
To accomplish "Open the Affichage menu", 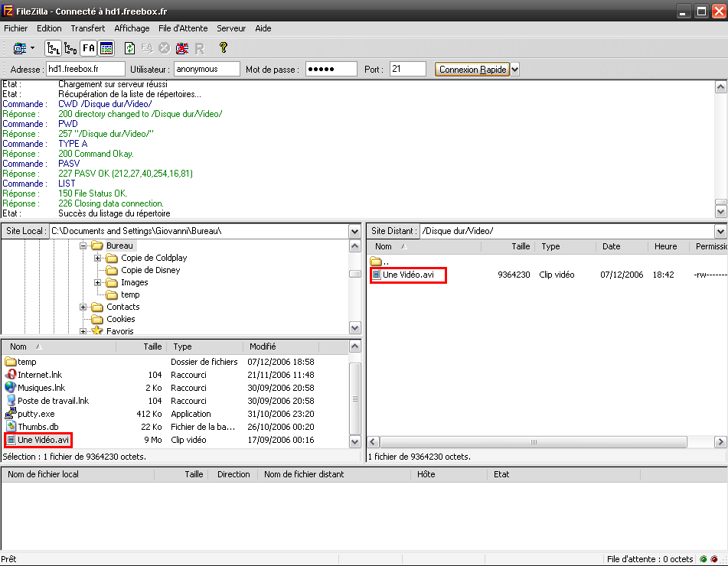I will click(132, 28).
